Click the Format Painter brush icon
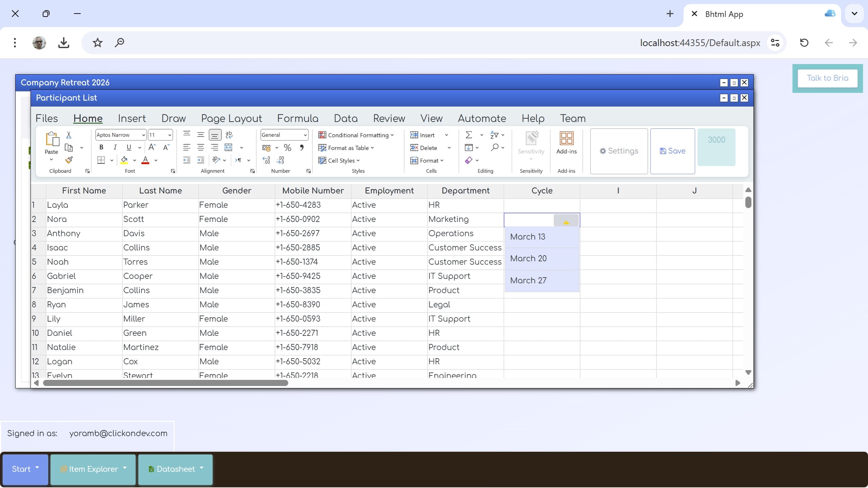Image resolution: width=868 pixels, height=488 pixels. coord(69,160)
